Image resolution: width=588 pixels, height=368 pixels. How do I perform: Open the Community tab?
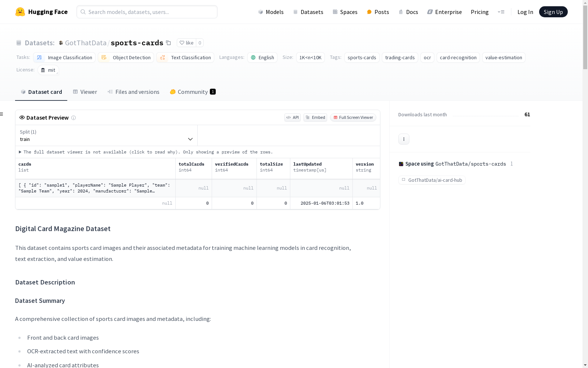click(193, 92)
